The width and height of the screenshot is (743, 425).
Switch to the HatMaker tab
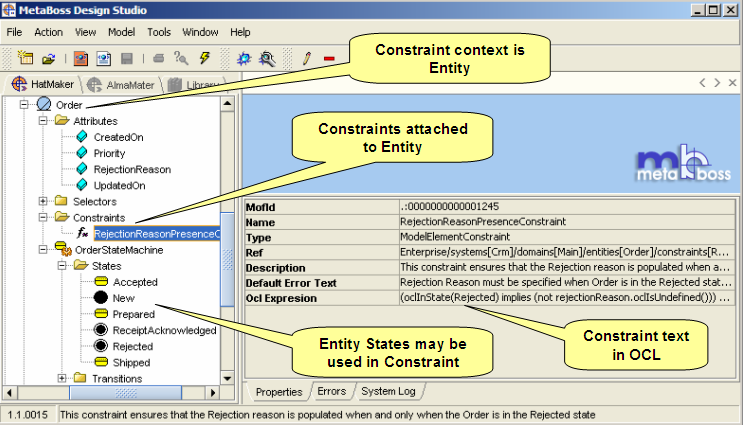click(43, 84)
